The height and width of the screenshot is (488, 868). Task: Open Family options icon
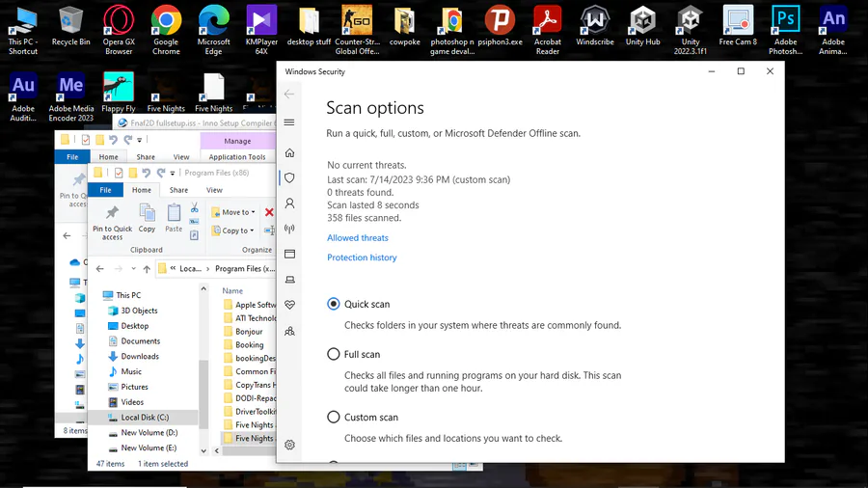click(x=289, y=331)
